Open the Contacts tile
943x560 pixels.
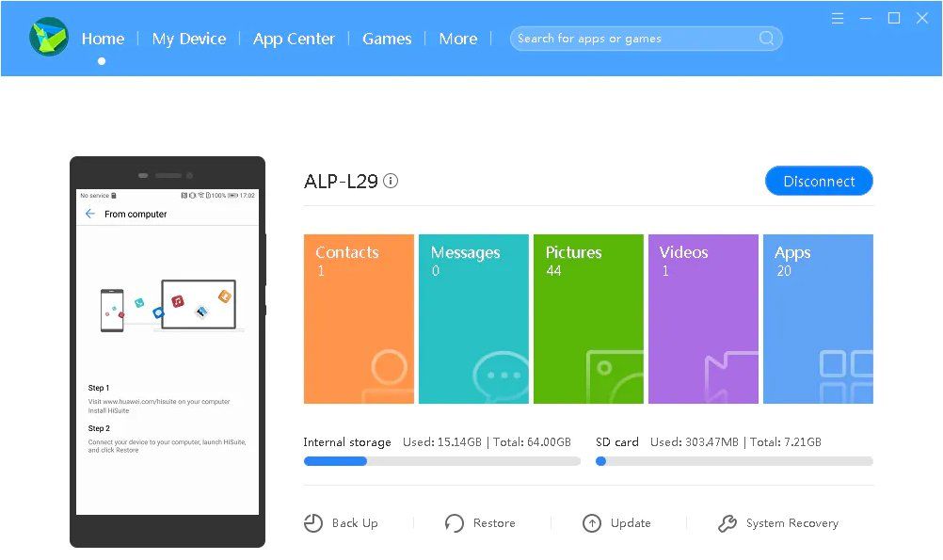(359, 319)
